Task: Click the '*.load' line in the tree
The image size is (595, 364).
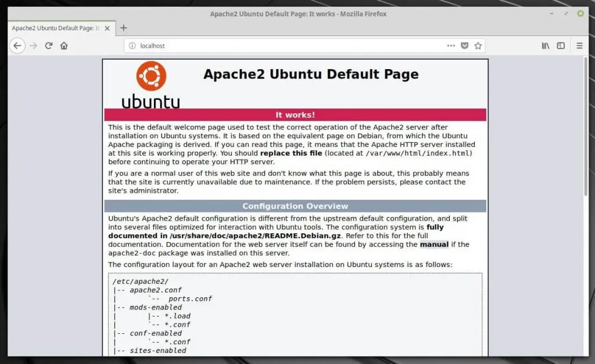Action: pos(177,316)
